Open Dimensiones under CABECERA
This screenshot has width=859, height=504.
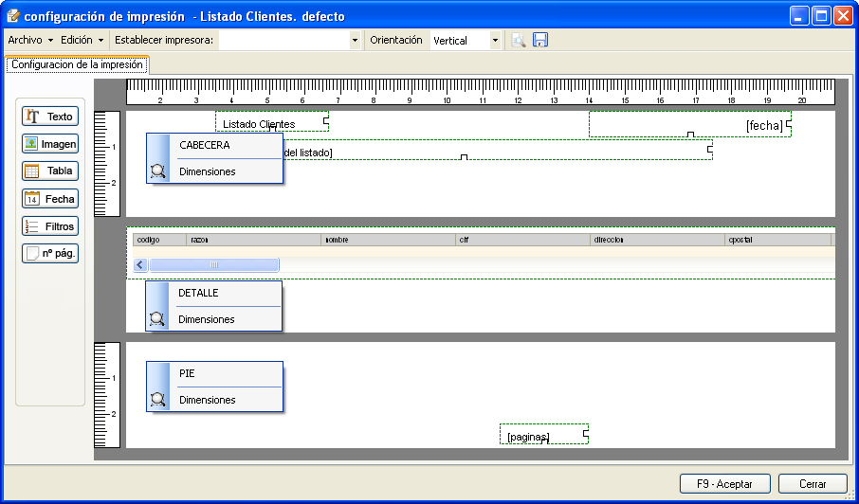(x=207, y=171)
